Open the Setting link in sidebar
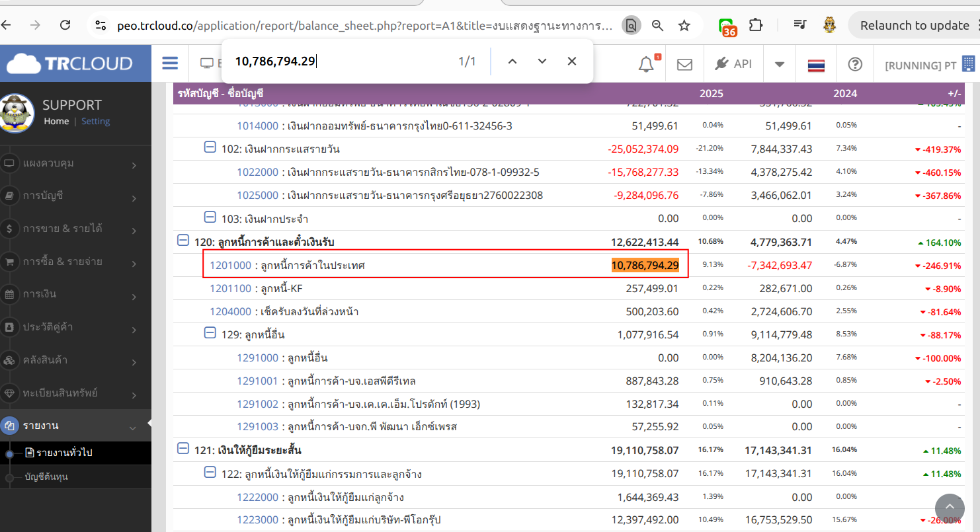This screenshot has width=980, height=532. [x=96, y=121]
